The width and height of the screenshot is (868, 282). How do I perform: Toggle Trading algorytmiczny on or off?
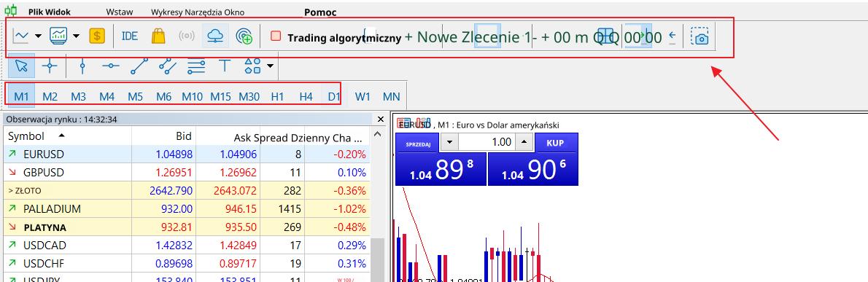336,38
